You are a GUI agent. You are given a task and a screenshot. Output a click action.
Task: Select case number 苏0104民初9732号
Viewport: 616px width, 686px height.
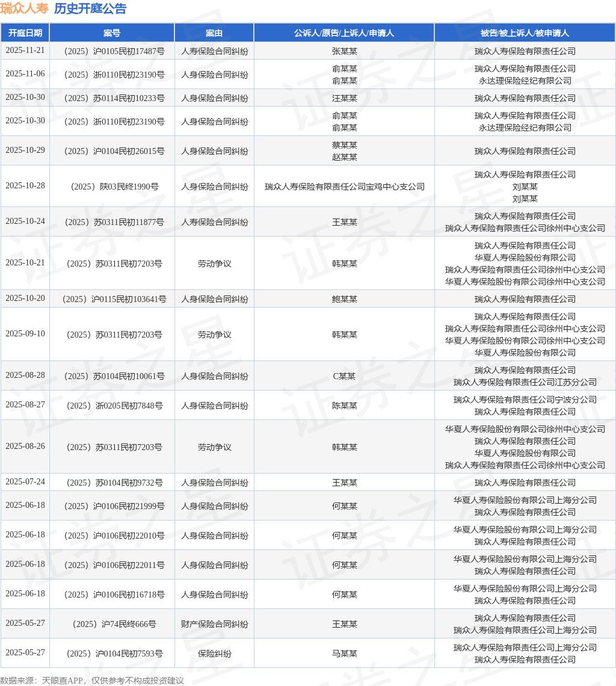pos(114,482)
